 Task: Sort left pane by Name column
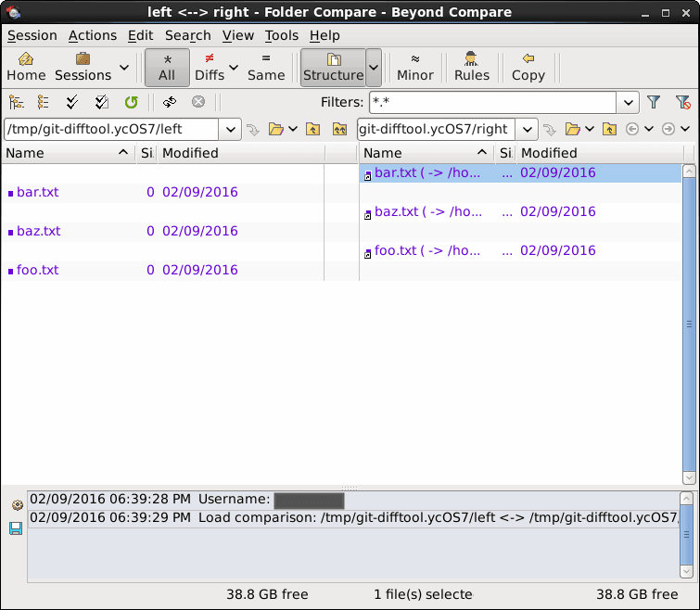69,153
